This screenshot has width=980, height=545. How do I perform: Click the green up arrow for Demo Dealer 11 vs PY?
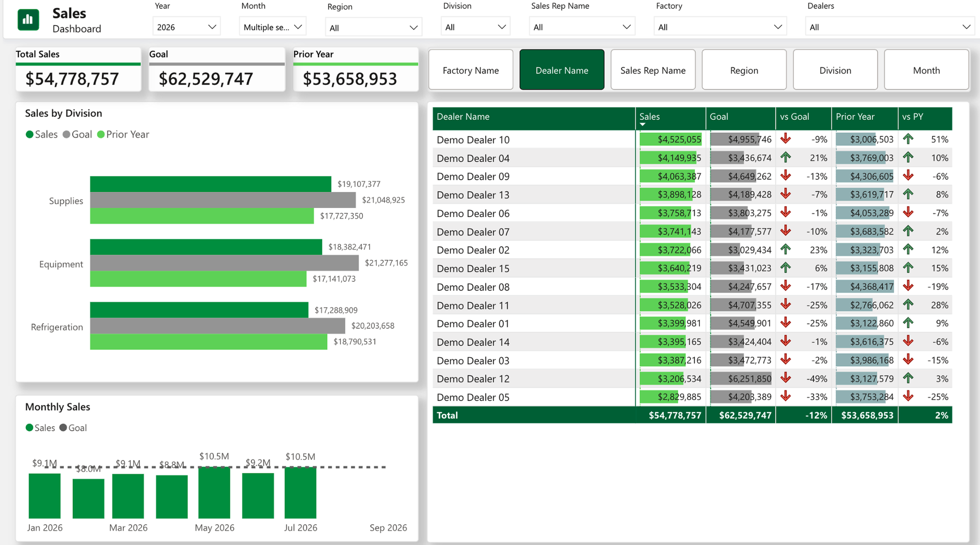coord(908,304)
